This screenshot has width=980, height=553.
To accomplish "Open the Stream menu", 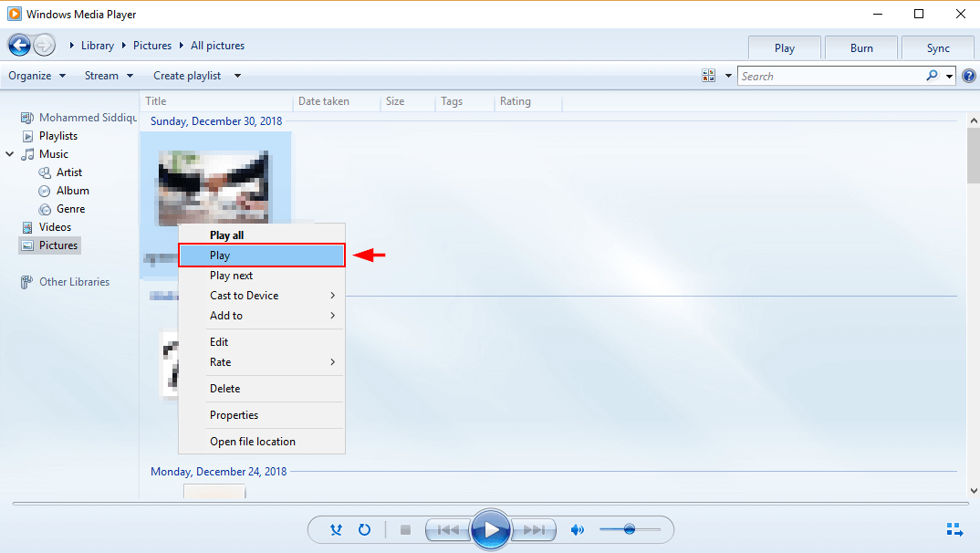I will pyautogui.click(x=109, y=76).
